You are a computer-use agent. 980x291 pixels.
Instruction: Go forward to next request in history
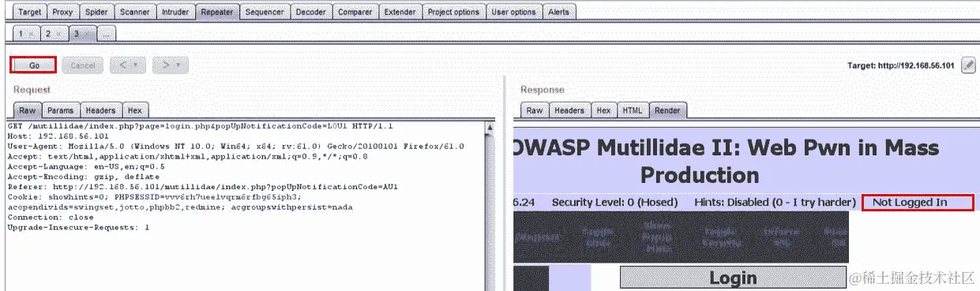coord(165,65)
